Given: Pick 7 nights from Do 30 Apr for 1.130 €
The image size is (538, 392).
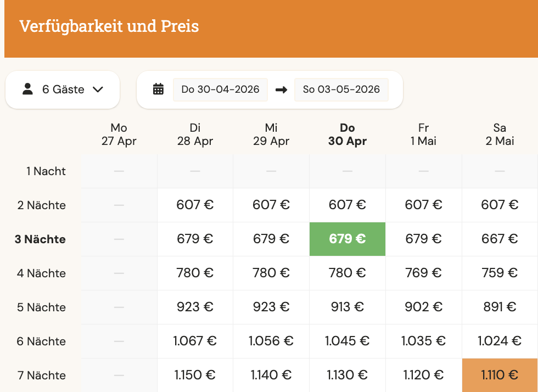Looking at the screenshot, I should coord(348,375).
